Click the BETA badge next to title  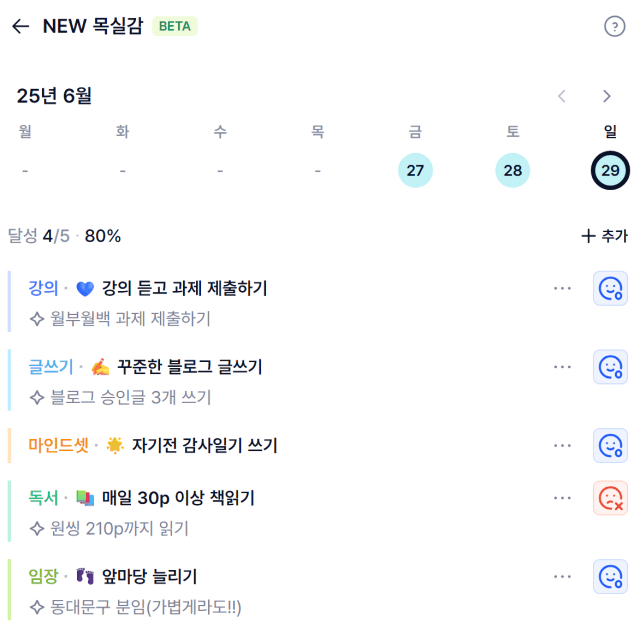point(175,26)
